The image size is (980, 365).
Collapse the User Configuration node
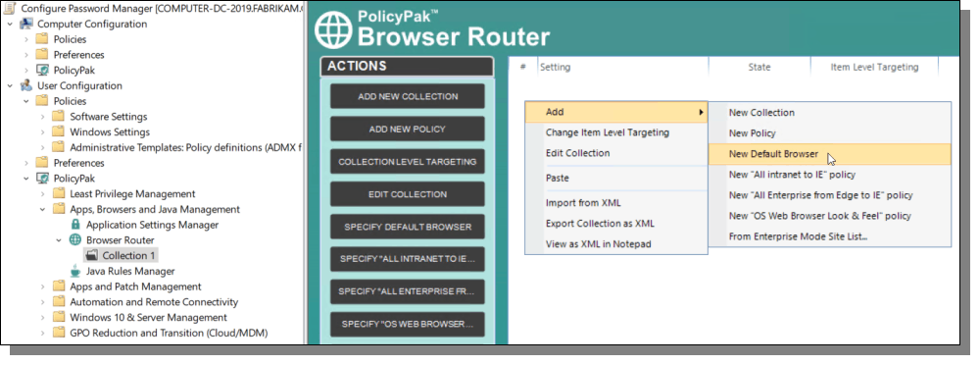point(10,85)
